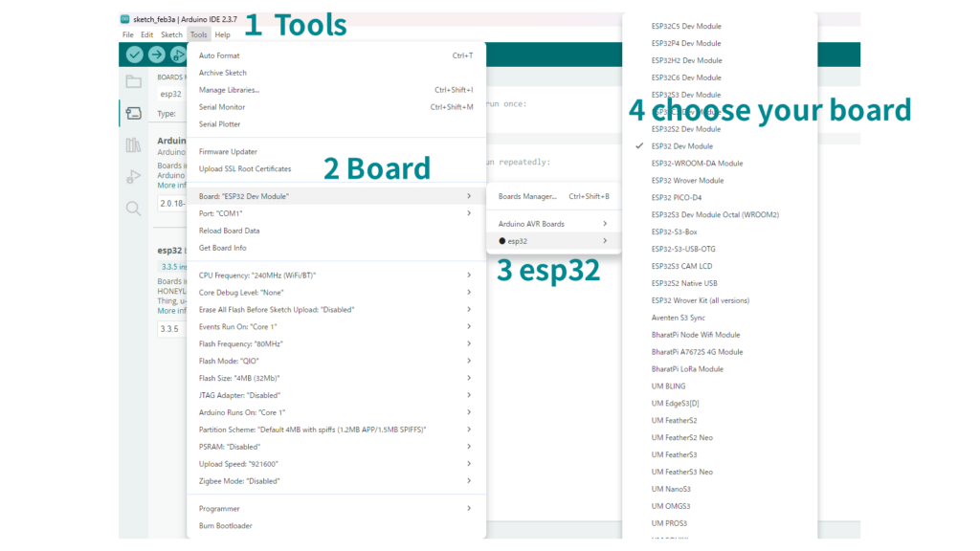Open the Boards Manager sidebar icon

133,113
